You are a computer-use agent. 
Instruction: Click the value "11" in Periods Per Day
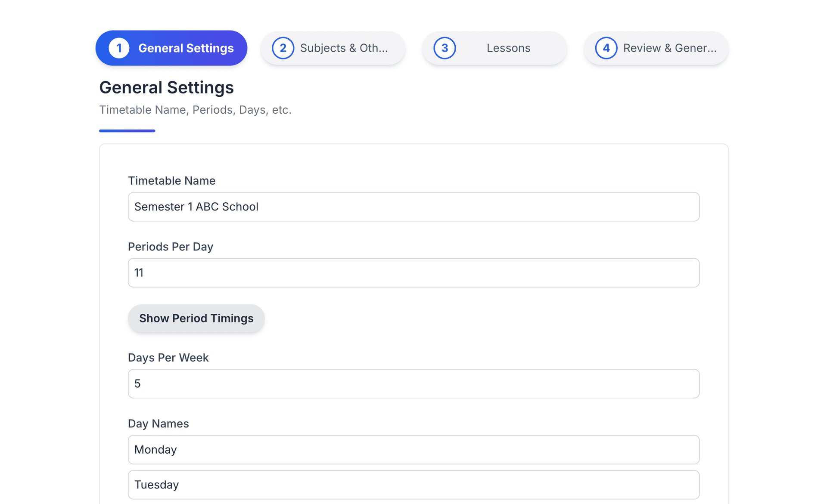click(x=138, y=272)
